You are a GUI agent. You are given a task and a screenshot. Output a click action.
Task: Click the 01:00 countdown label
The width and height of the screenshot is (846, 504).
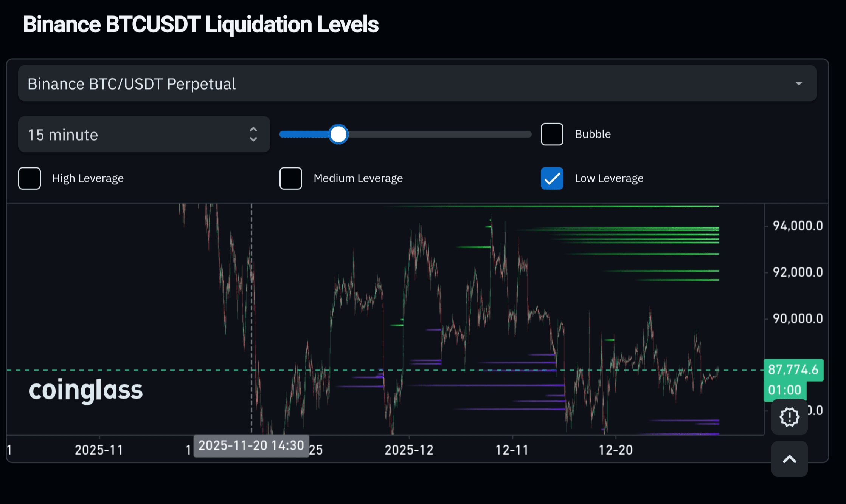784,390
